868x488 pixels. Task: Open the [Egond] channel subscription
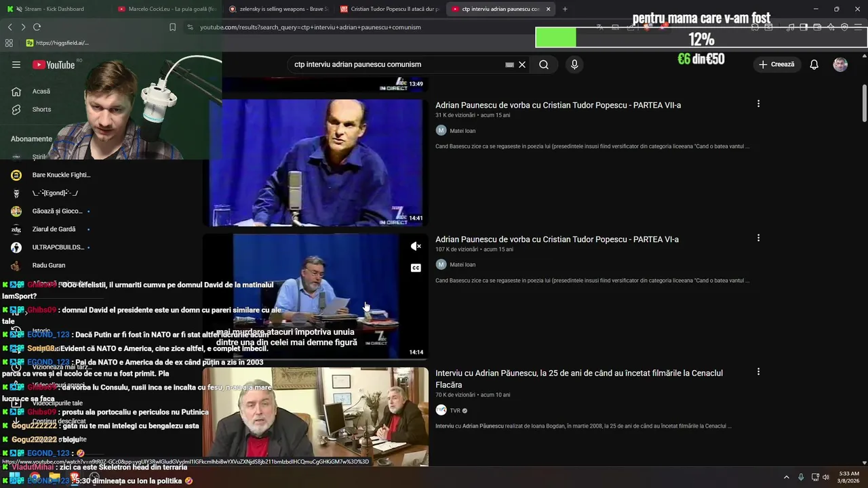(54, 193)
